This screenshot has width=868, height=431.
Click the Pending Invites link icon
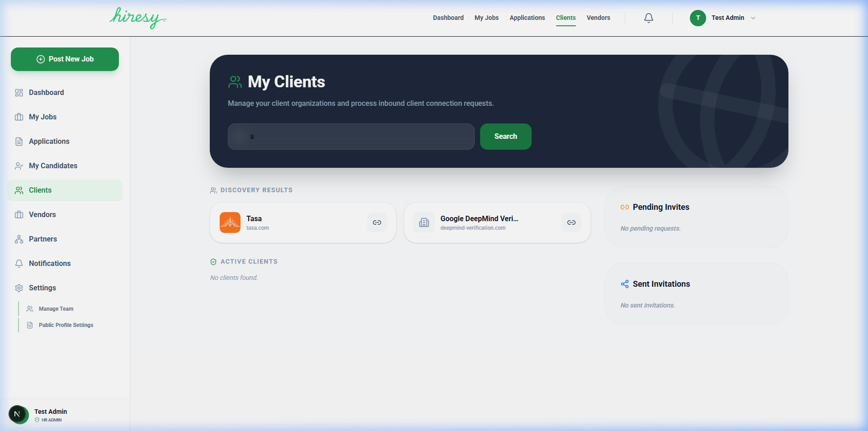tap(625, 207)
